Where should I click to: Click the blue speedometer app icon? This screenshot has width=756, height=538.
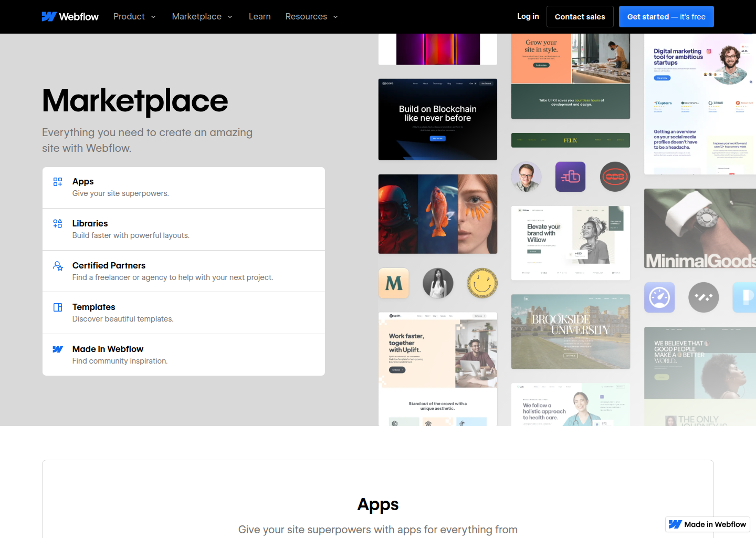[x=659, y=297]
